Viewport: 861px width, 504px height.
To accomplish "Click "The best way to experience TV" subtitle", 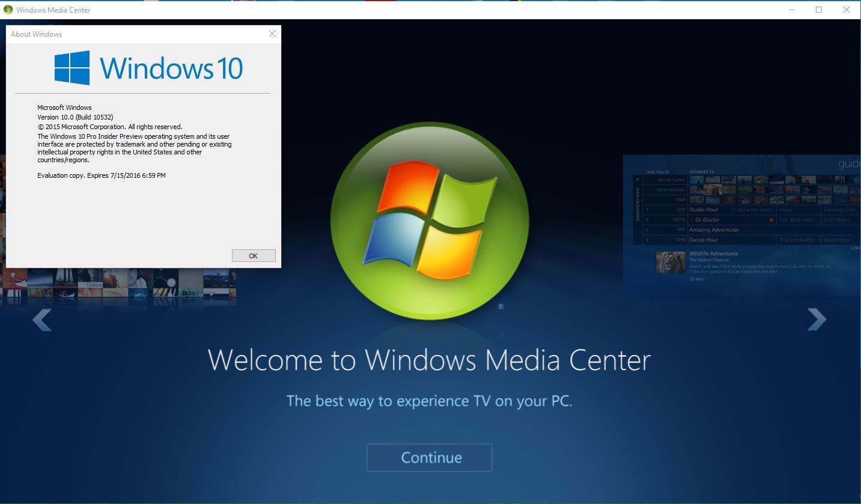I will pos(429,401).
